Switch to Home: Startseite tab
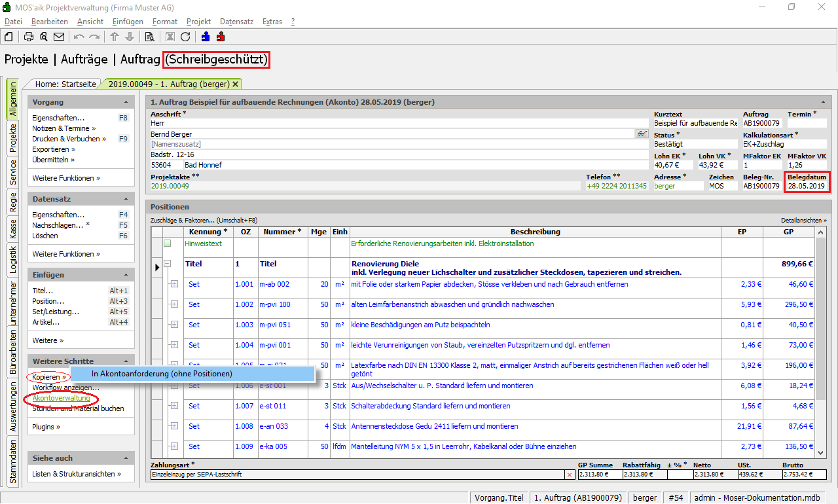Image resolution: width=838 pixels, height=504 pixels. pyautogui.click(x=65, y=84)
